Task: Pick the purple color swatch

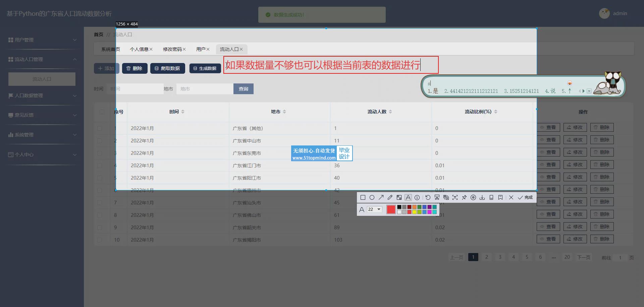Action: point(429,207)
